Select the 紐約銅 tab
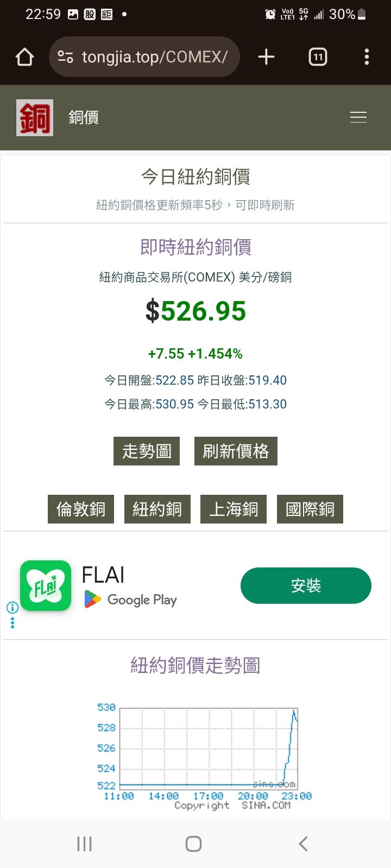Viewport: 391px width, 868px height. tap(157, 509)
